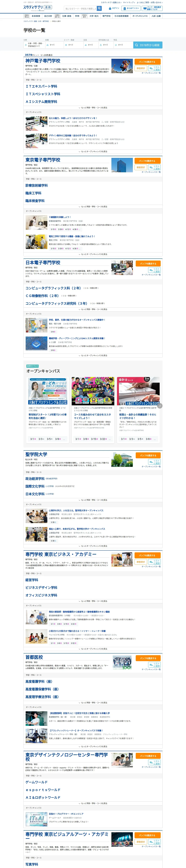
Task: Add 聖学院大学 to list icon
Action: 154,462
